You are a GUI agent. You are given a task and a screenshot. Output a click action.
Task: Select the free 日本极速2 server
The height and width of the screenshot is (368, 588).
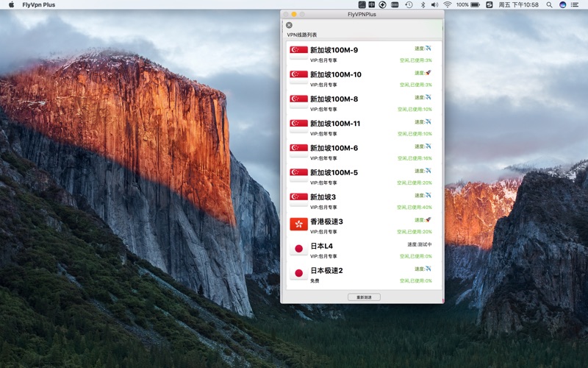click(364, 275)
